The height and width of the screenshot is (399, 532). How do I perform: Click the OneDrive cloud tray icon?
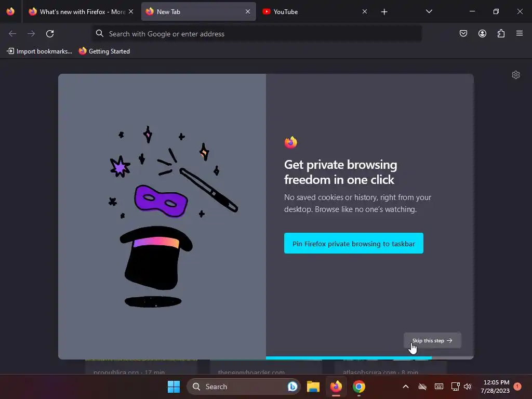[x=422, y=387]
